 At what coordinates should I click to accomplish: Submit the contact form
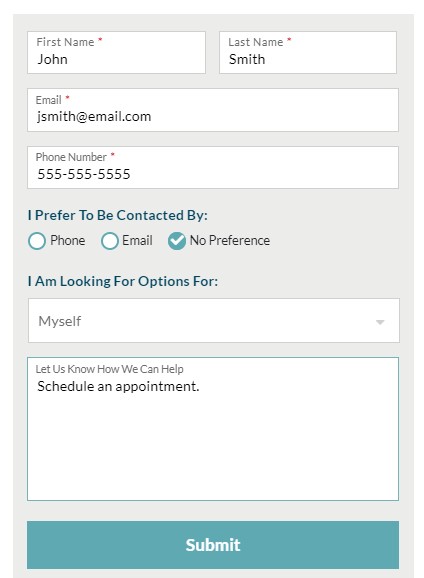click(x=213, y=545)
